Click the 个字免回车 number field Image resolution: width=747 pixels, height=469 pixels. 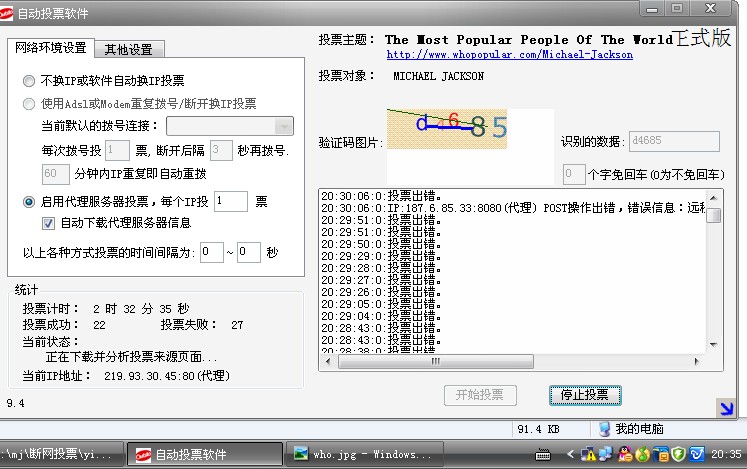[x=574, y=174]
